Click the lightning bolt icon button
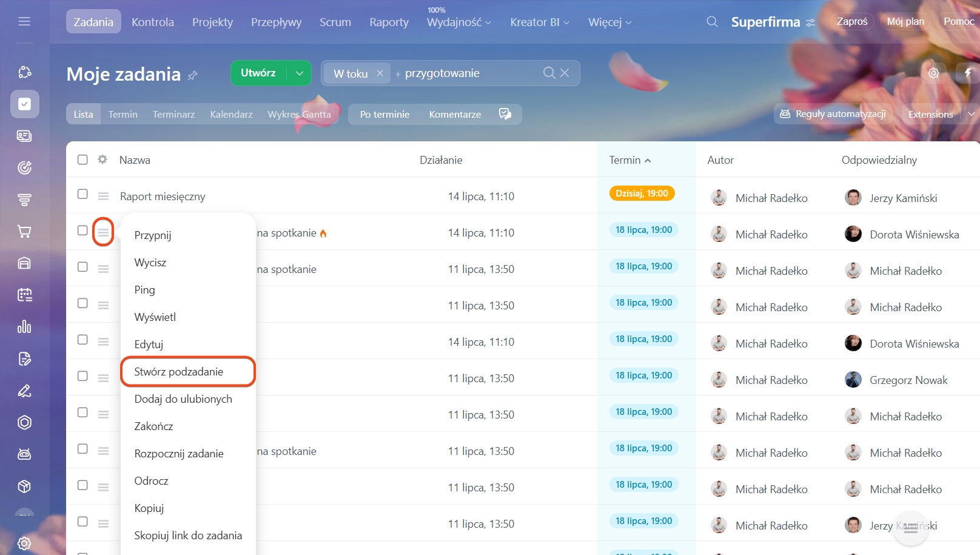 [968, 73]
